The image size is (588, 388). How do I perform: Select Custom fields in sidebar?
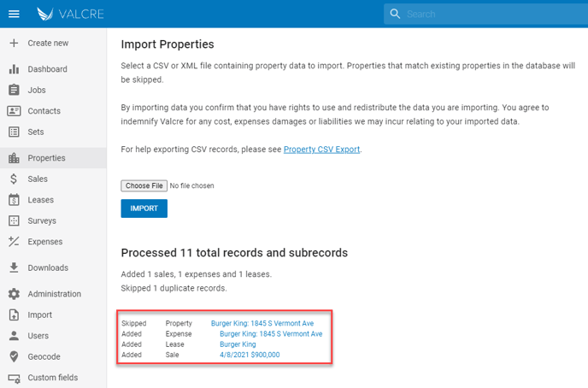53,378
